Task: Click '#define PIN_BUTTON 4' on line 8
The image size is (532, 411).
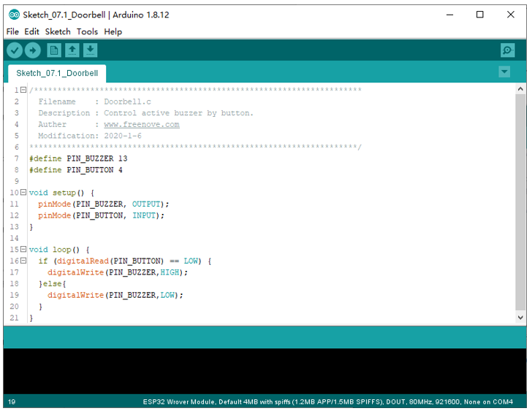Action: (76, 170)
